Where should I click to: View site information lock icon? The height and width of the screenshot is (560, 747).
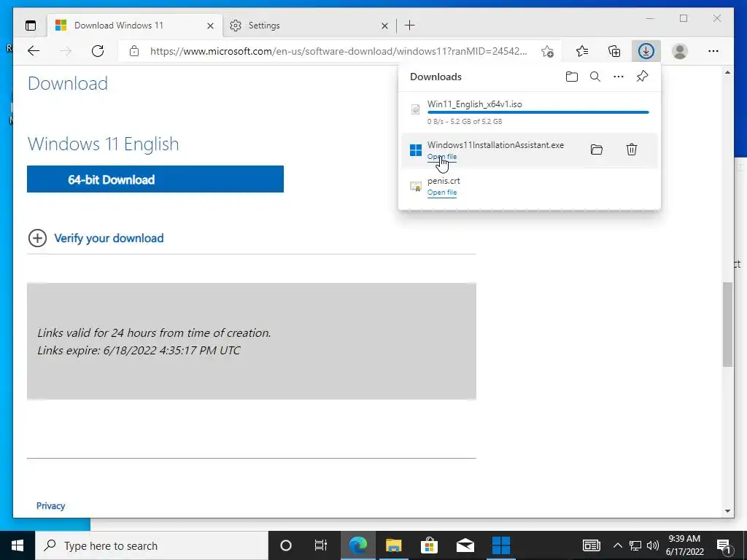(x=134, y=51)
